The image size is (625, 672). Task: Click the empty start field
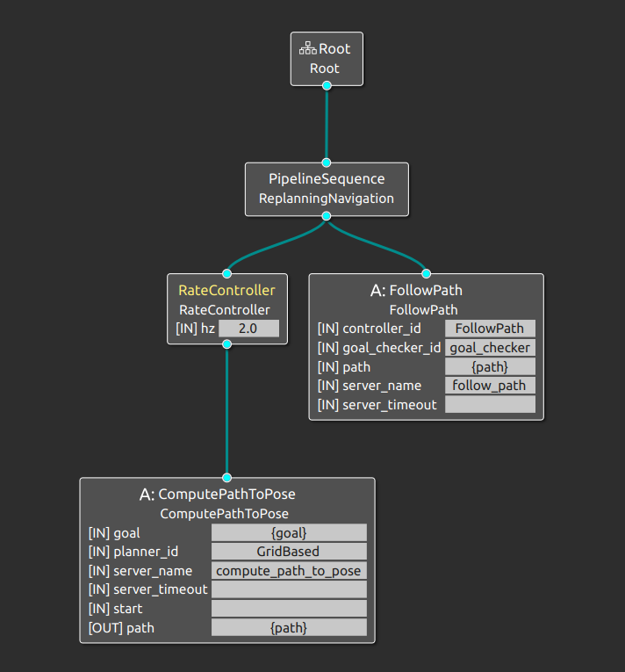pos(289,609)
